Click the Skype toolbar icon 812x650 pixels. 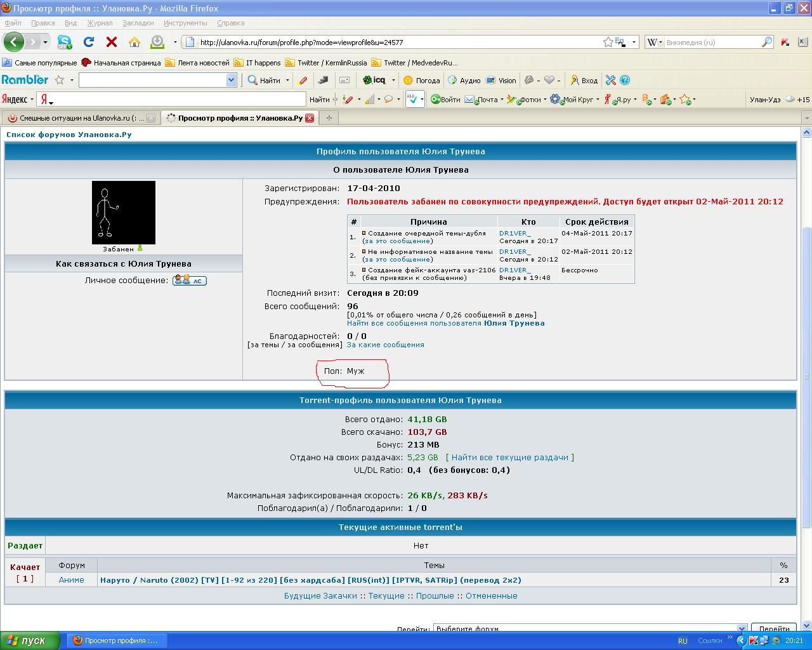pos(64,43)
